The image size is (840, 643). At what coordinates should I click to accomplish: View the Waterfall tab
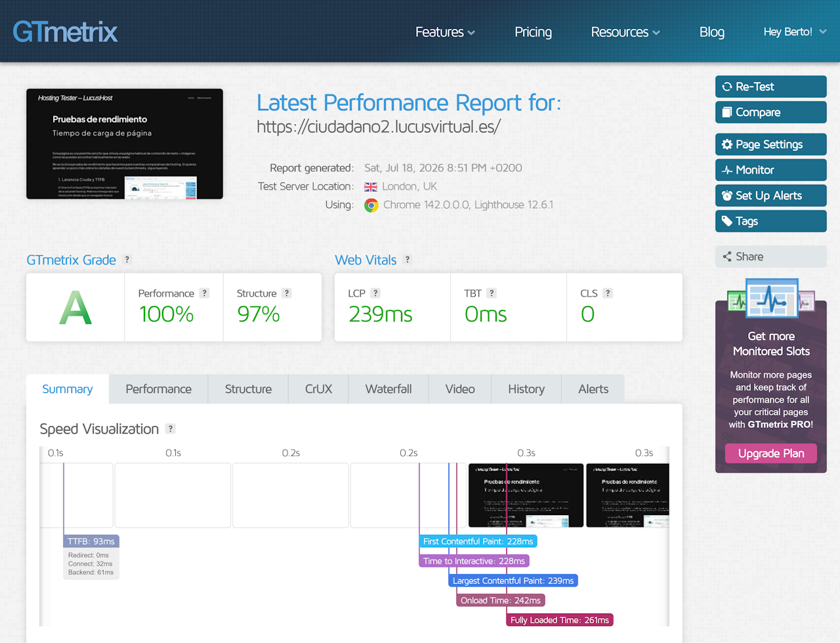pos(388,389)
